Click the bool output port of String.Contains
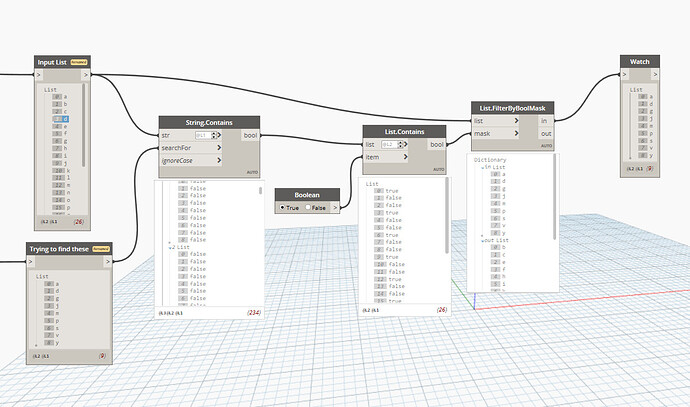This screenshot has width=690, height=407. tap(250, 135)
